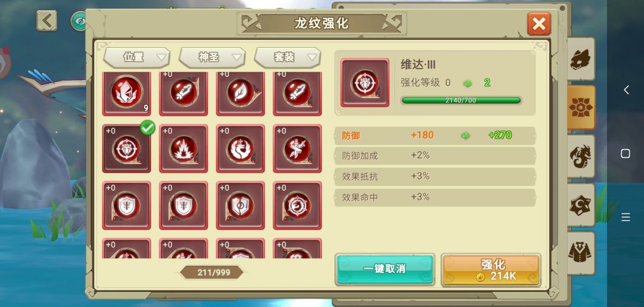
Task: Open the serpent dragon side tab
Action: (581, 156)
